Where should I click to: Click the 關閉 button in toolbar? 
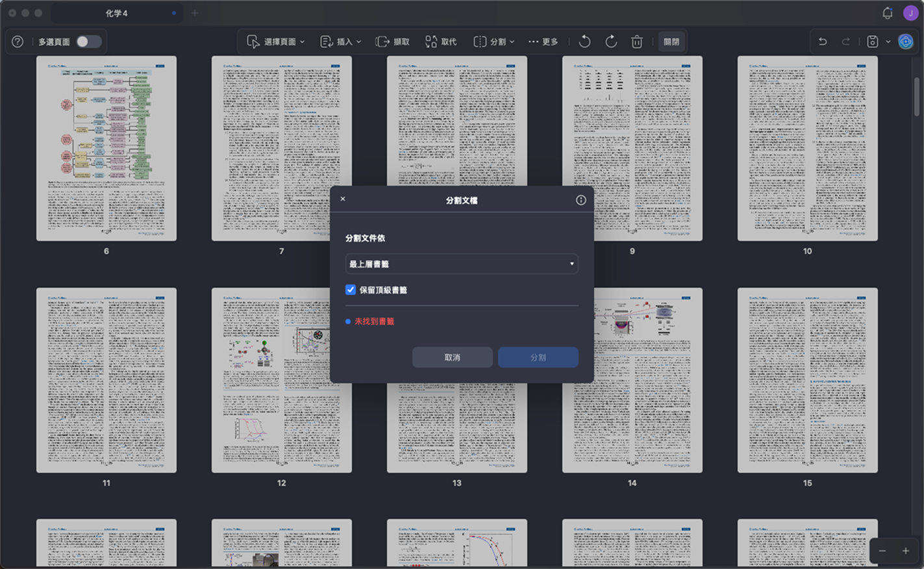[x=671, y=42]
